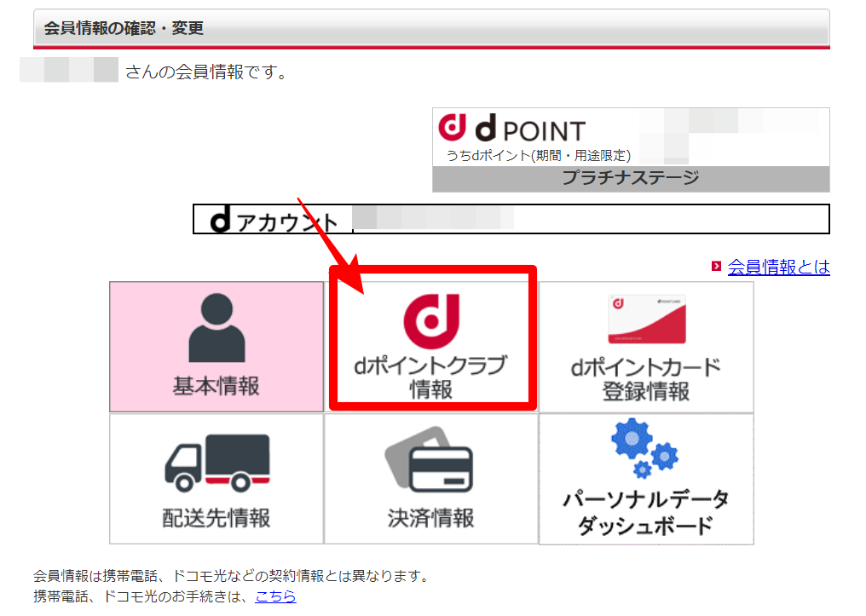Click the red d logo in dPOINT banner
866x616 pixels.
click(453, 127)
